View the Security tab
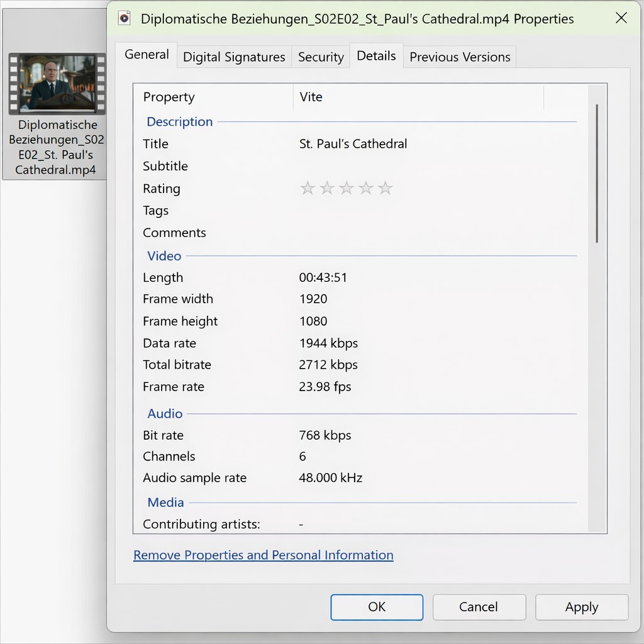The image size is (644, 644). point(321,57)
